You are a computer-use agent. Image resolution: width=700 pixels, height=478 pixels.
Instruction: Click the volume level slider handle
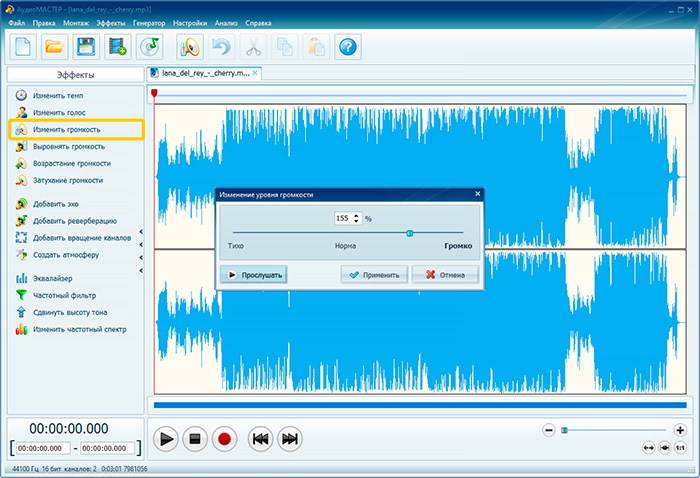(409, 233)
